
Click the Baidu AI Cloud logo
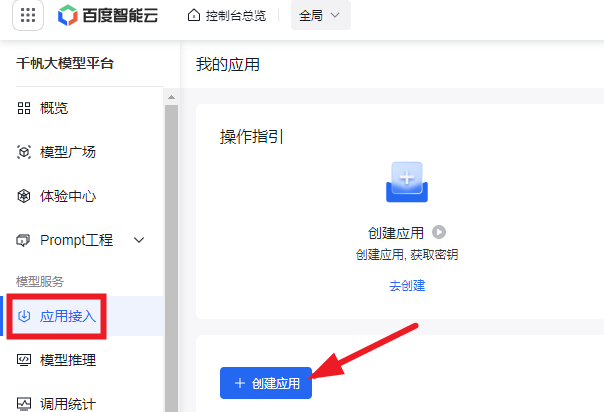(108, 15)
